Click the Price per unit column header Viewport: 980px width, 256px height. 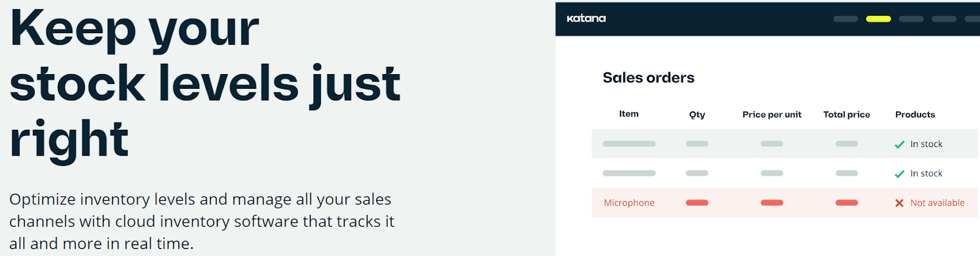point(772,115)
